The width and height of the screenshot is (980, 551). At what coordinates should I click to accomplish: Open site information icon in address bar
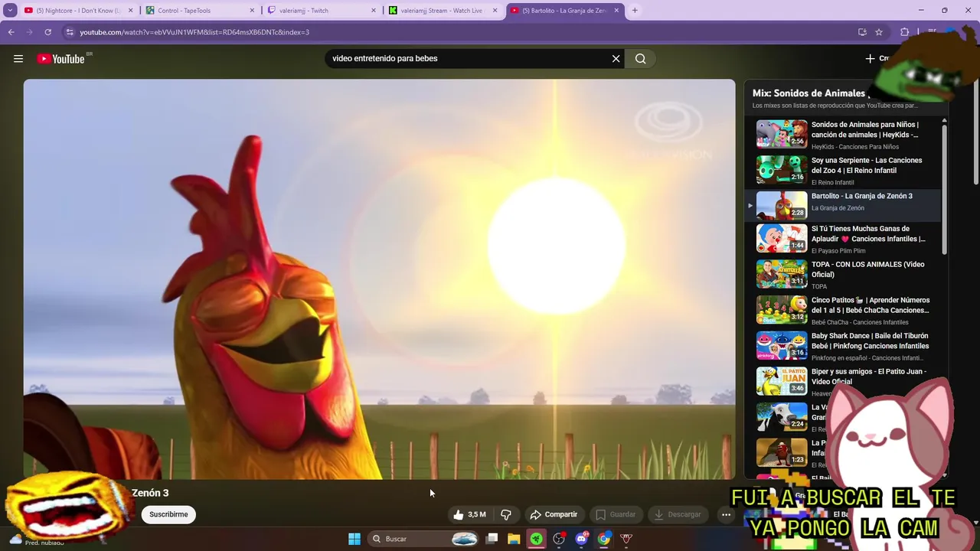pyautogui.click(x=70, y=32)
